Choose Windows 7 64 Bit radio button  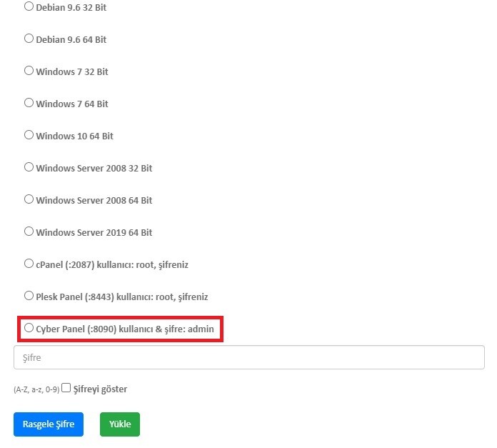pyautogui.click(x=29, y=103)
